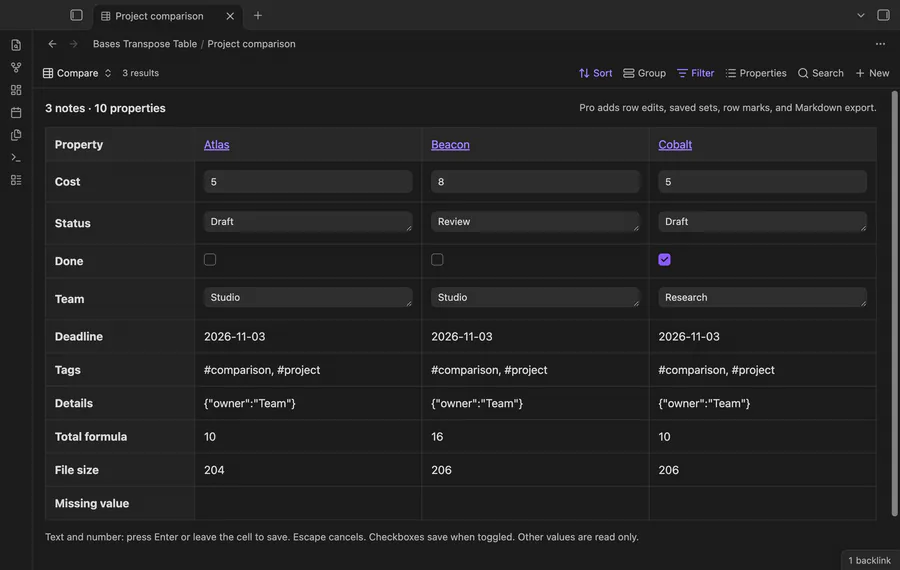Open the Compare view switcher
This screenshot has height=570, width=900.
pos(77,73)
